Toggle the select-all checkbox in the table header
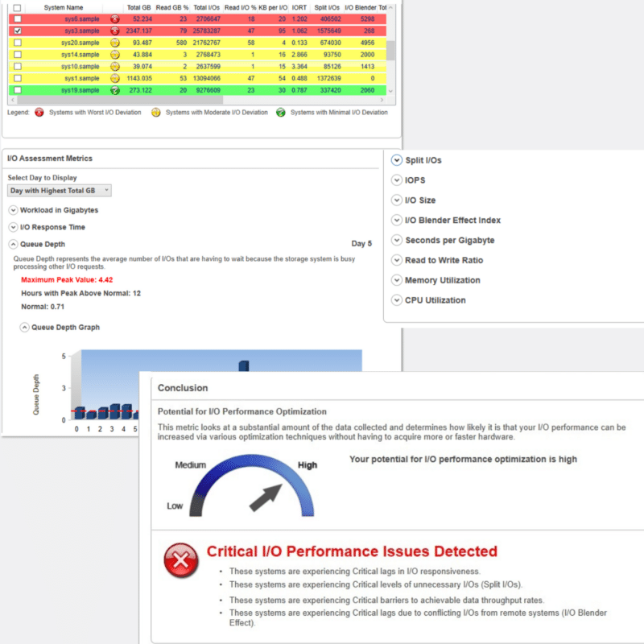 click(18, 6)
